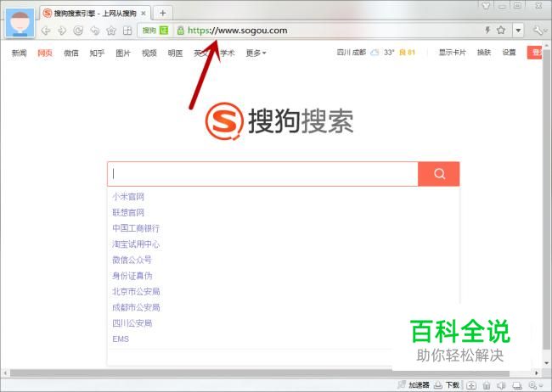Open the 视频 search category
This screenshot has height=392, width=552.
click(x=149, y=53)
